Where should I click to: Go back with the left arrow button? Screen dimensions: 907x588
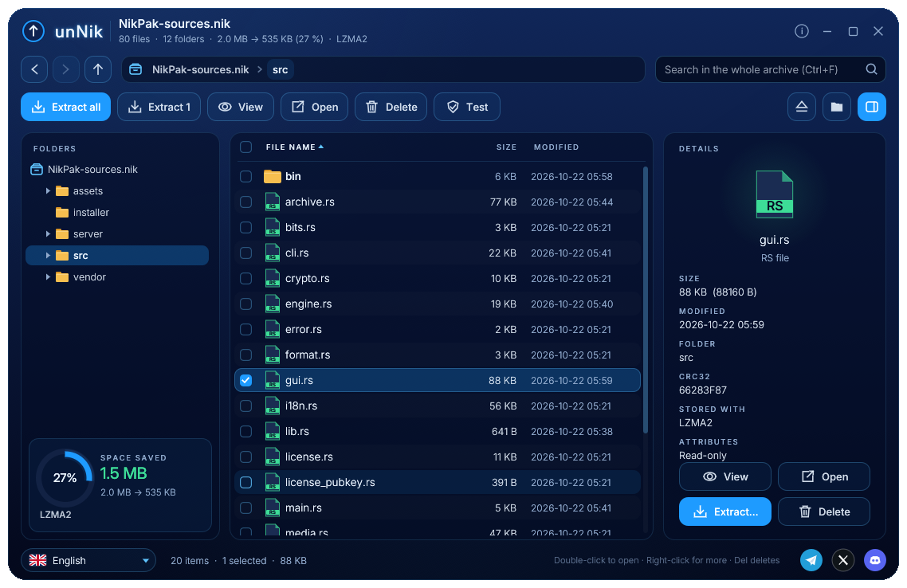[x=34, y=69]
